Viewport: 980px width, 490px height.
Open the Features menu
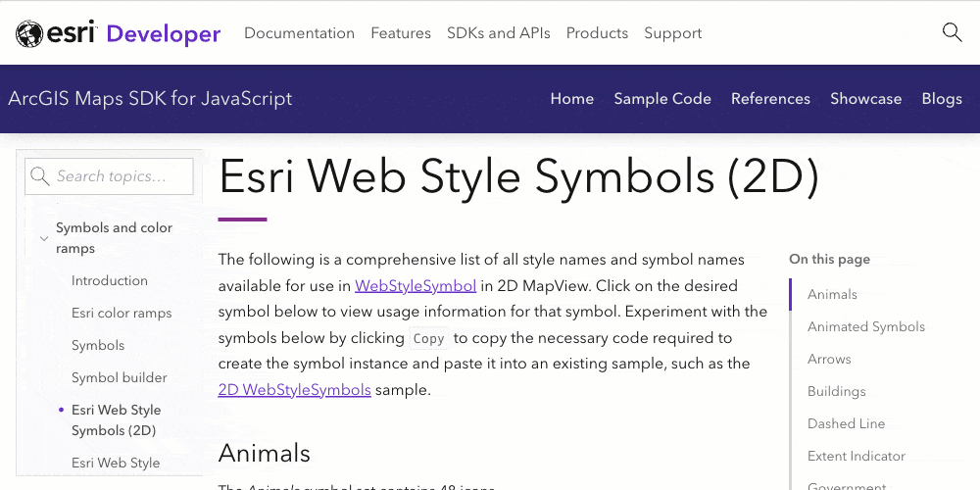pos(401,33)
